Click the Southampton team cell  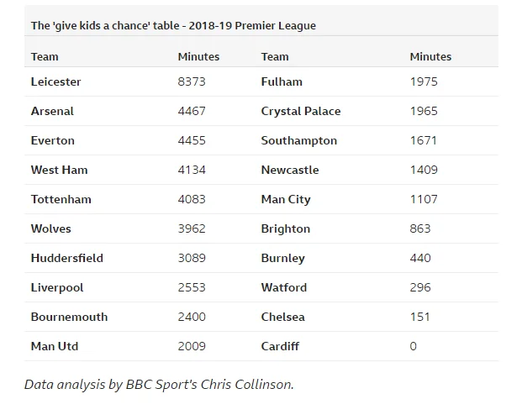point(298,140)
